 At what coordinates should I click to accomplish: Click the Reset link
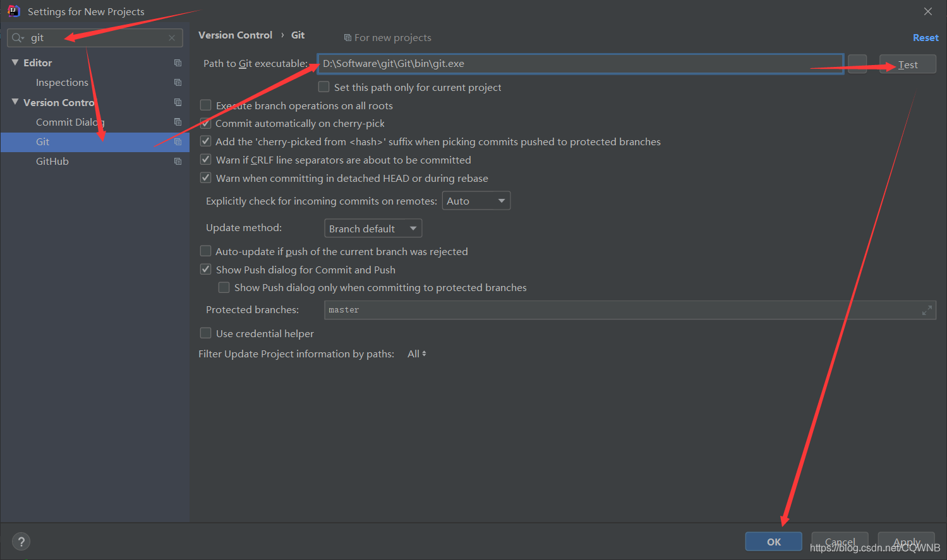926,38
